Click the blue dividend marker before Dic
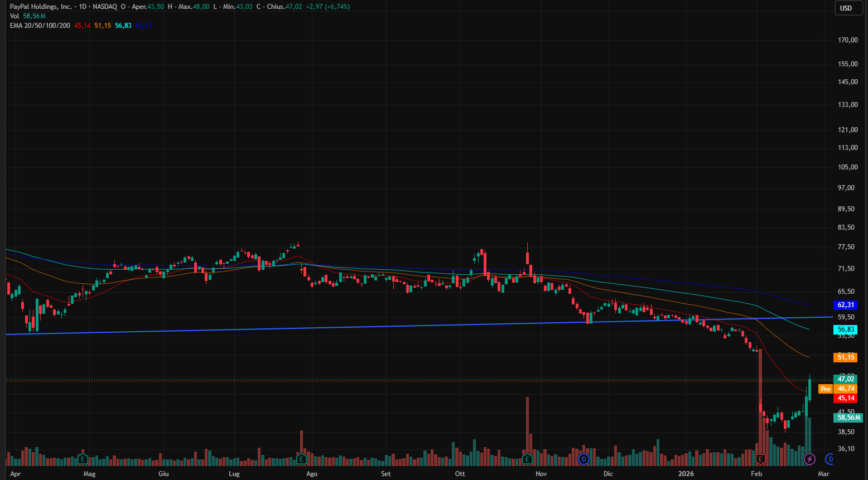This screenshot has width=868, height=480. 584,459
